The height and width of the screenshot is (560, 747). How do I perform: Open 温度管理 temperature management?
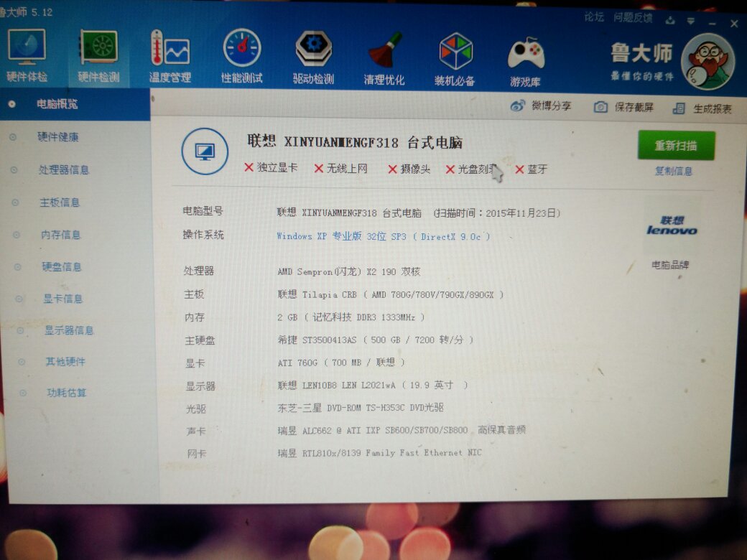[170, 56]
